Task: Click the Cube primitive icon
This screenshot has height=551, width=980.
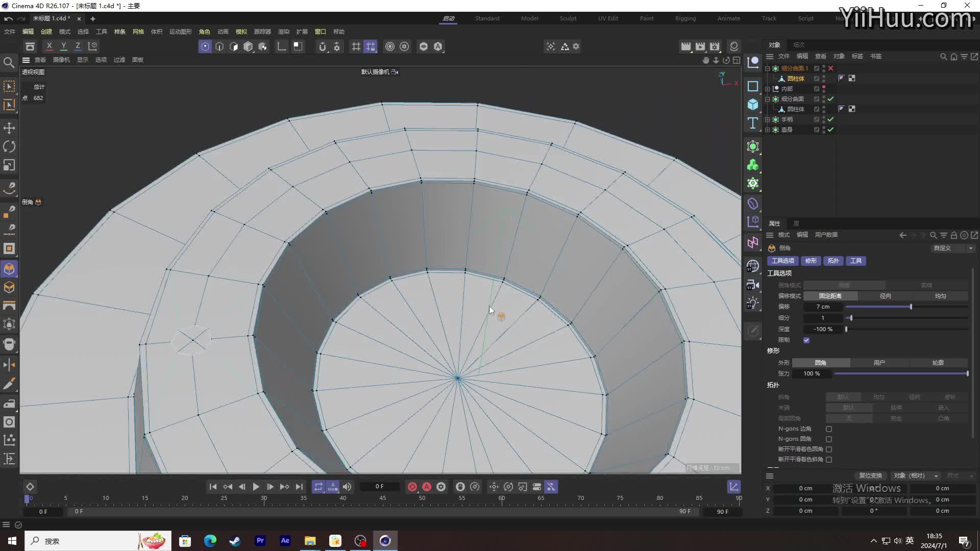Action: coord(753,105)
